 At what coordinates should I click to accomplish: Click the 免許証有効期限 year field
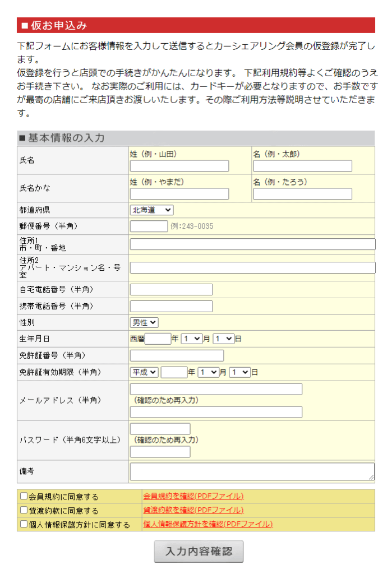tap(174, 372)
